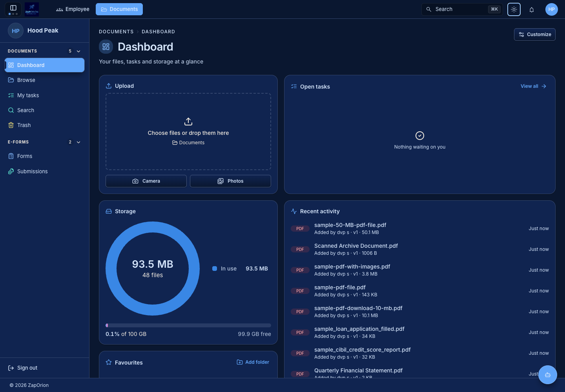Click the PDF badge for Scanned Archive Document.pdf

point(300,249)
